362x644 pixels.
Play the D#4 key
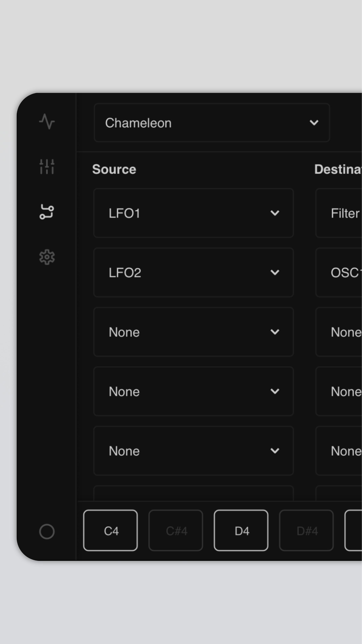click(x=306, y=530)
